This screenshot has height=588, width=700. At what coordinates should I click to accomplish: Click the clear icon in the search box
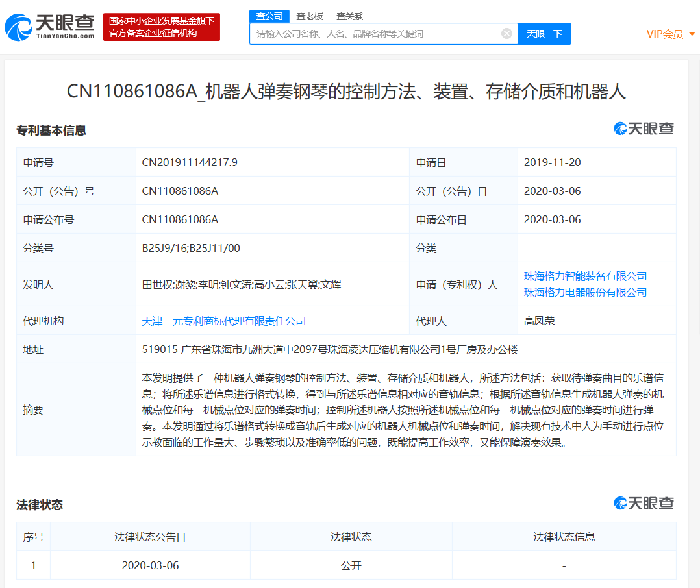point(506,33)
